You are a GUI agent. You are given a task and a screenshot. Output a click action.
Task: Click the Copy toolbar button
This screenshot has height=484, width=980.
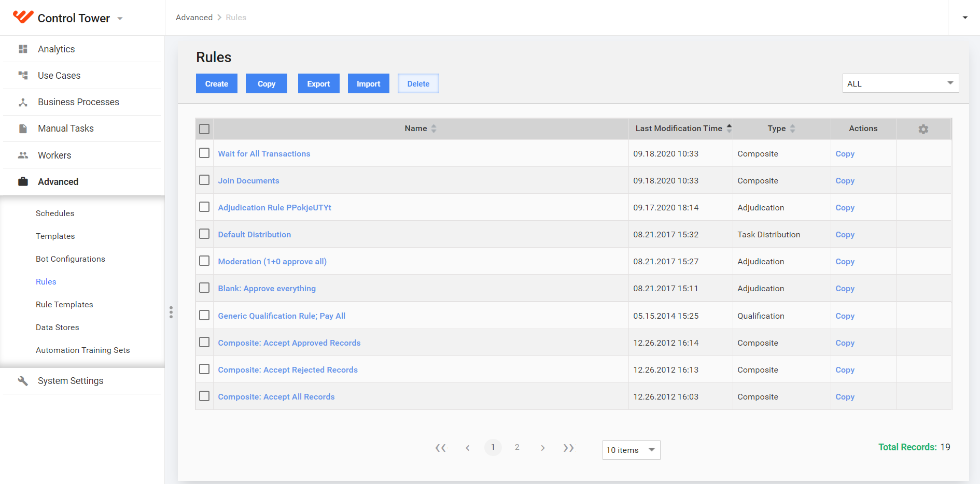point(267,83)
